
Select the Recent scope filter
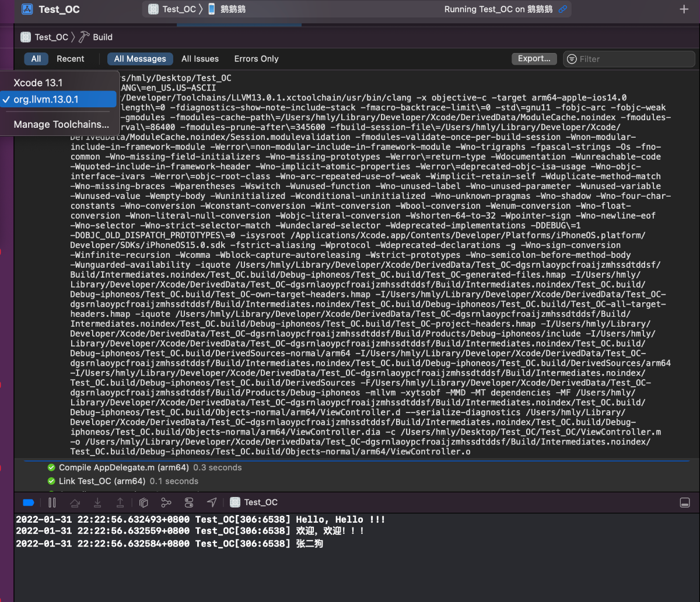[71, 59]
